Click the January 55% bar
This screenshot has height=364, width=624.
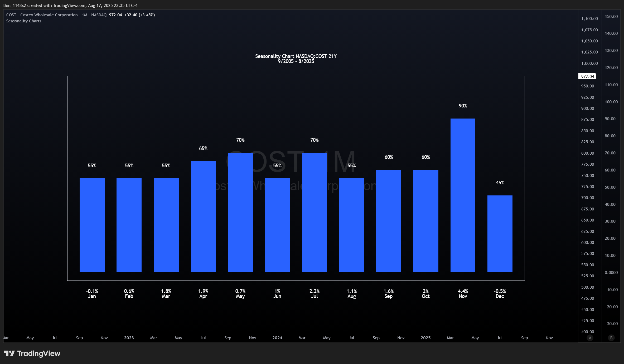[x=92, y=225]
